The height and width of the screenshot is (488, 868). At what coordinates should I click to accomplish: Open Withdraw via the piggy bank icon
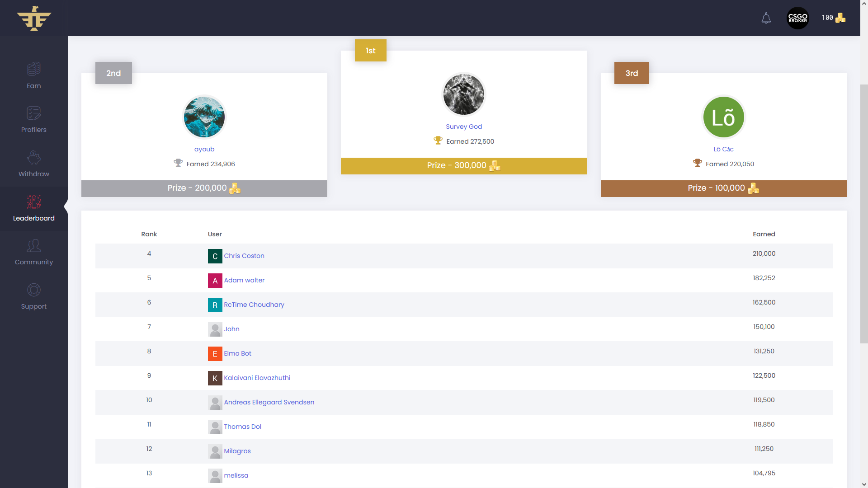click(x=33, y=157)
